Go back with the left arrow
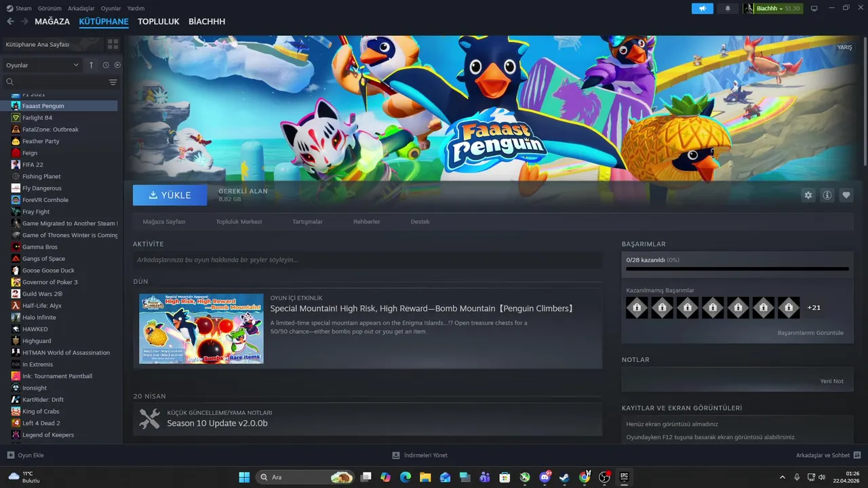The height and width of the screenshot is (488, 868). (x=10, y=22)
